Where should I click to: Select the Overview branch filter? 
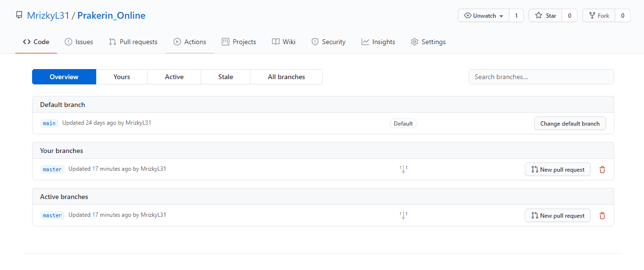tap(64, 77)
